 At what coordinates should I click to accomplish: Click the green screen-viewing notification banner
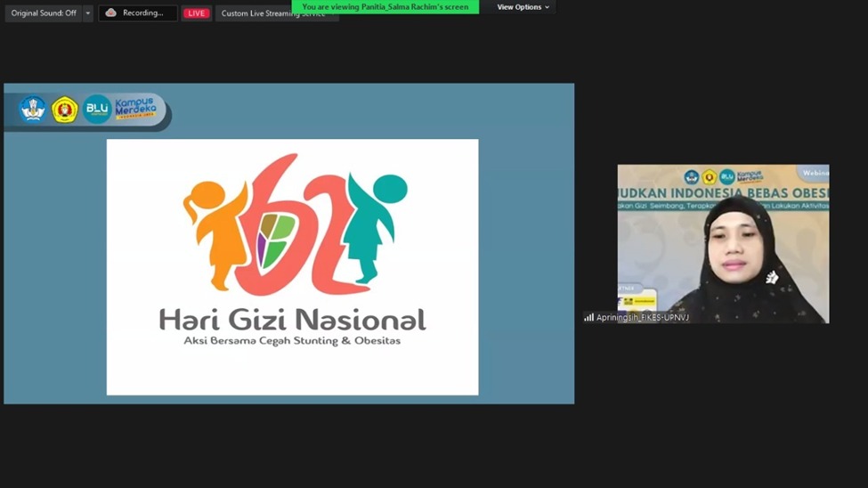pos(385,6)
